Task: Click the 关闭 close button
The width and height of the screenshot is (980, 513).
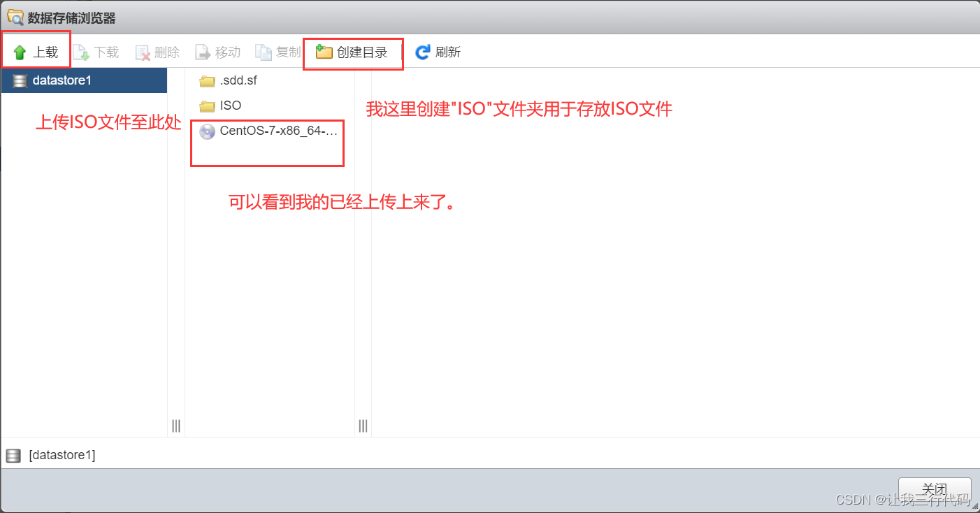Action: (x=935, y=489)
